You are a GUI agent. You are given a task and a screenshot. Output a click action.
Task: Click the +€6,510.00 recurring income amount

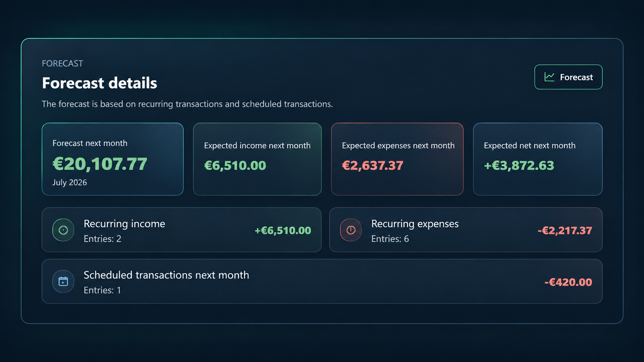283,230
